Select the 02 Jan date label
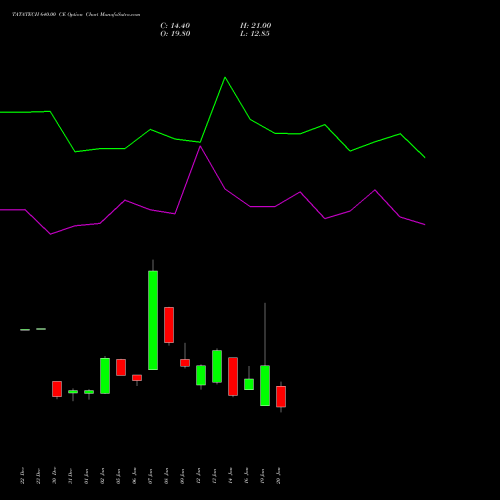500x500 pixels. [x=102, y=476]
